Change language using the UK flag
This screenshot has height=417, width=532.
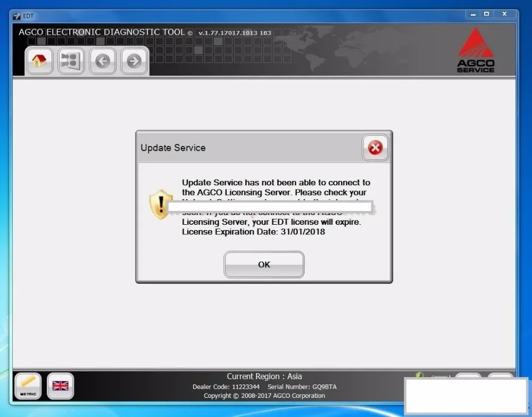point(61,386)
